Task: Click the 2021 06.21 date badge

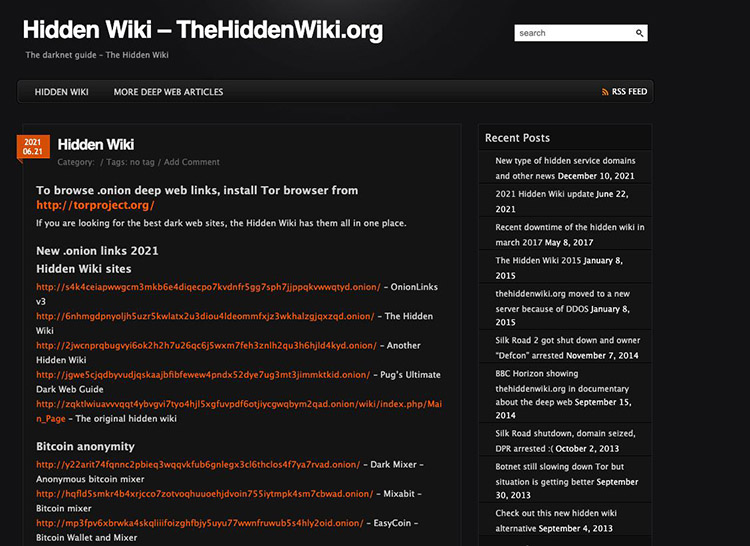Action: (x=33, y=147)
